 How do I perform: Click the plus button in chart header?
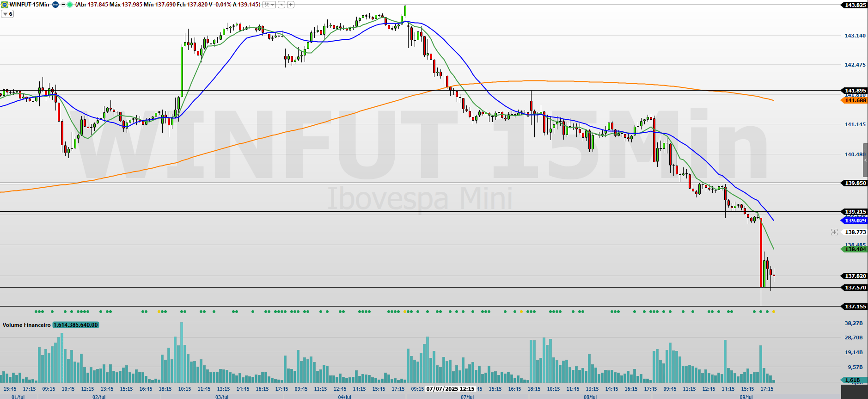coord(291,5)
